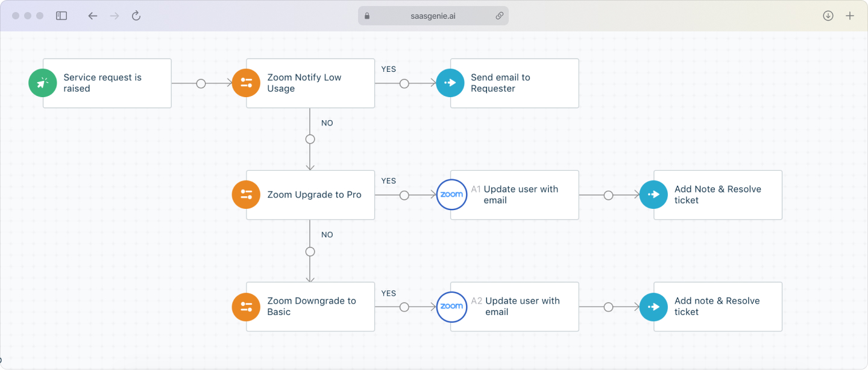Click the connector circle on the NO branch below Zoom Notify Low Usage
868x370 pixels.
[310, 139]
